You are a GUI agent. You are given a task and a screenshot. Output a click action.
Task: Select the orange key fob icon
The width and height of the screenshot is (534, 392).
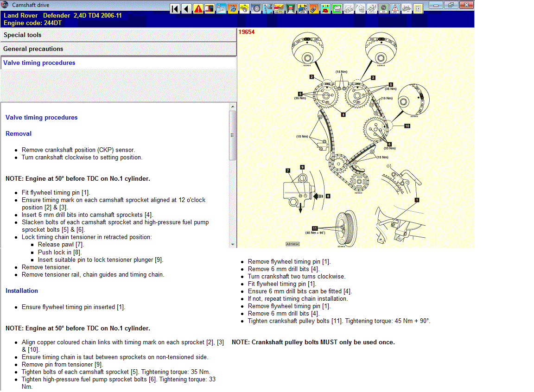(x=314, y=8)
